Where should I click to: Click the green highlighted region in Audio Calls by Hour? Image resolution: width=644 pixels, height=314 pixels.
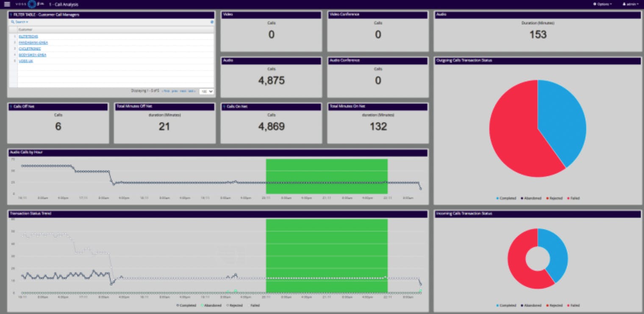click(x=326, y=176)
